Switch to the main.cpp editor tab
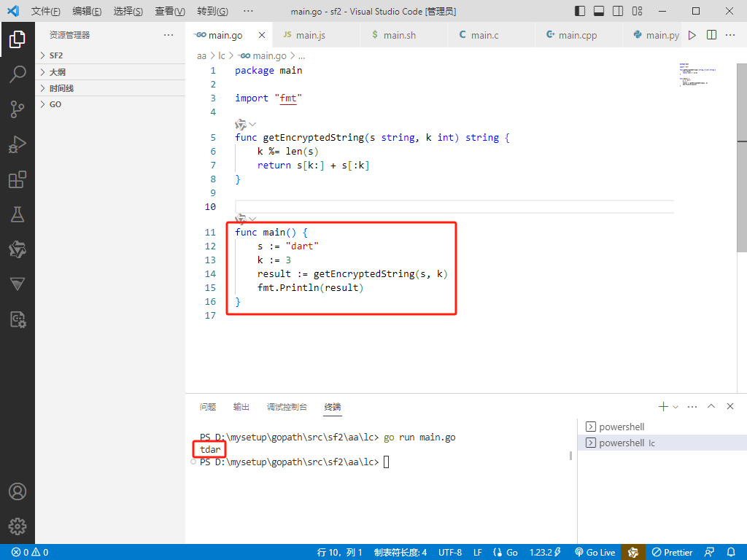747x560 pixels. (578, 35)
